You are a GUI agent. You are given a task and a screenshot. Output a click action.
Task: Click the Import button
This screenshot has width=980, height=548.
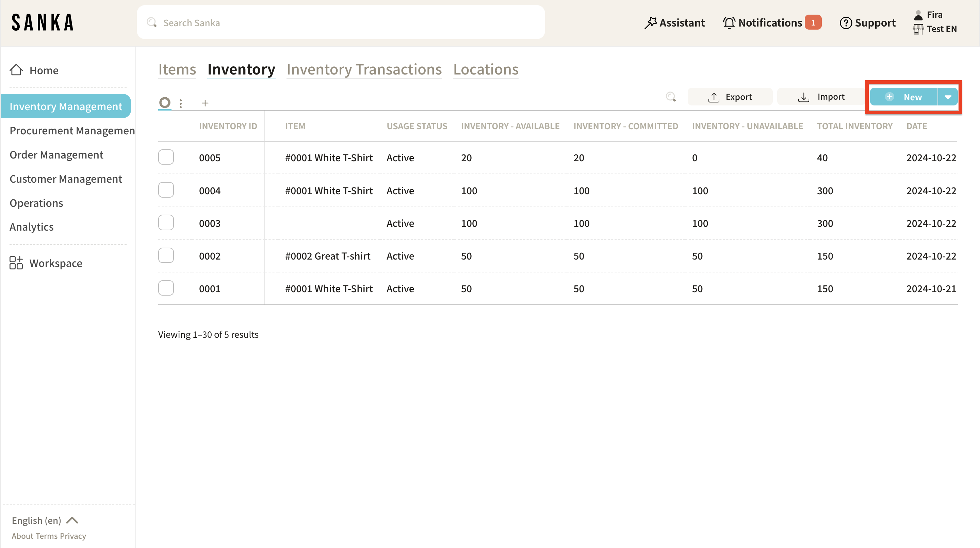(821, 97)
